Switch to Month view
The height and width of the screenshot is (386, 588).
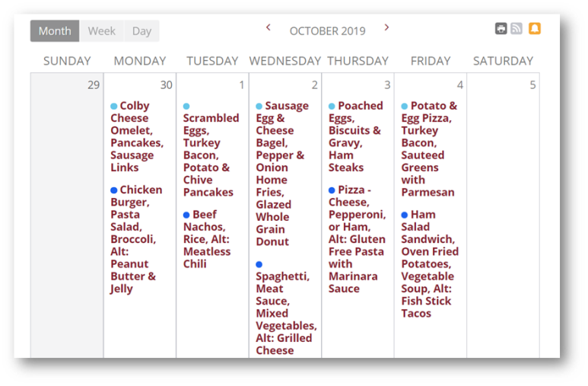(x=55, y=30)
